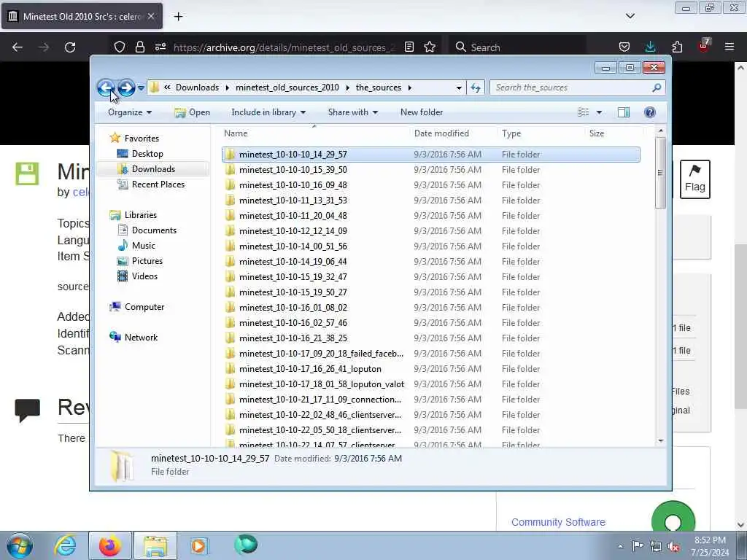Click minetest_old_sources_2010 breadcrumb segment

point(287,87)
